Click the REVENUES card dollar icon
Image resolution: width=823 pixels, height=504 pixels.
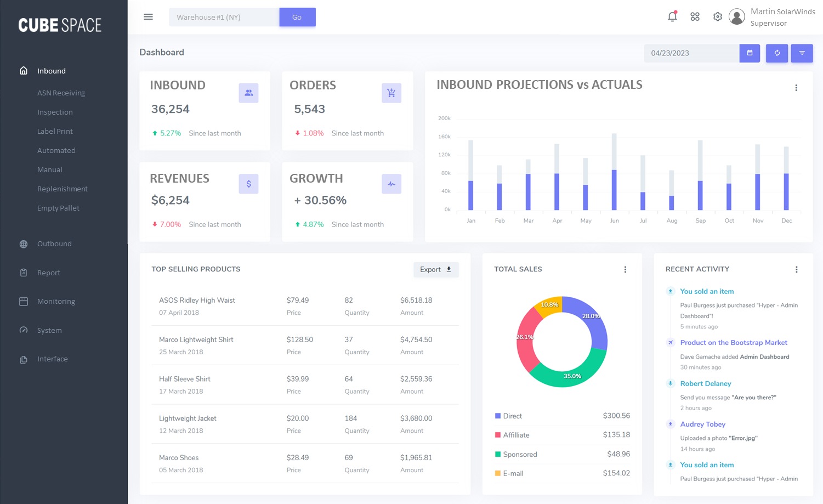(248, 184)
